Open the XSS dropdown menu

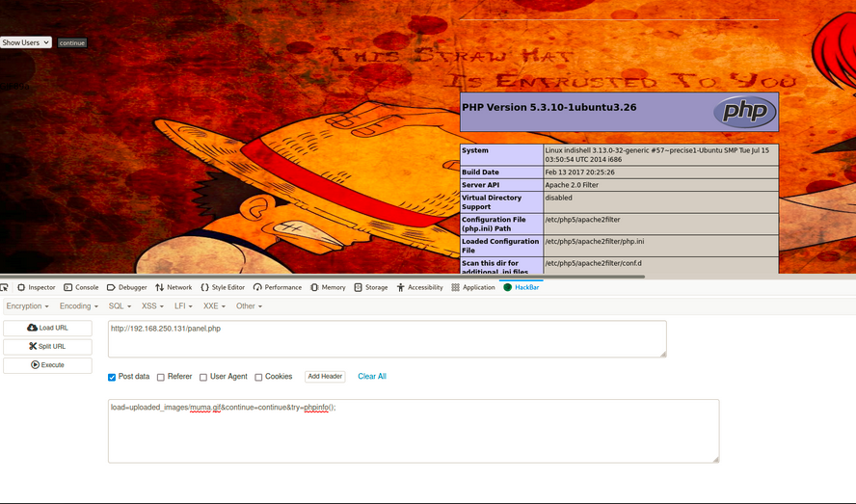[152, 306]
